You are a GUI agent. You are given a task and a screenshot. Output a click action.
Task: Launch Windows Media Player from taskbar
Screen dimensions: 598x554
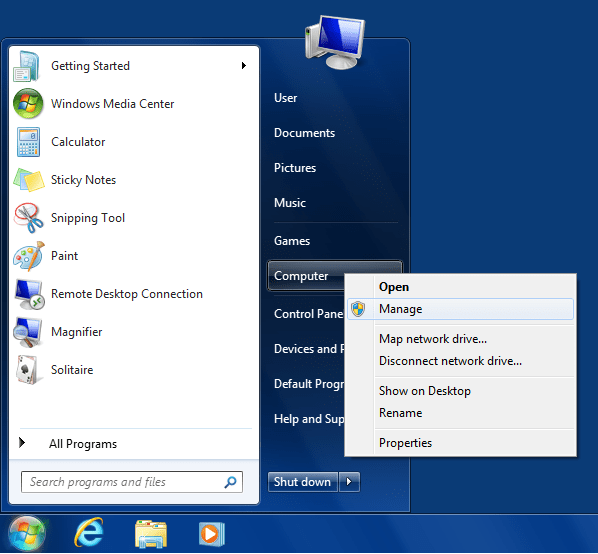[212, 534]
